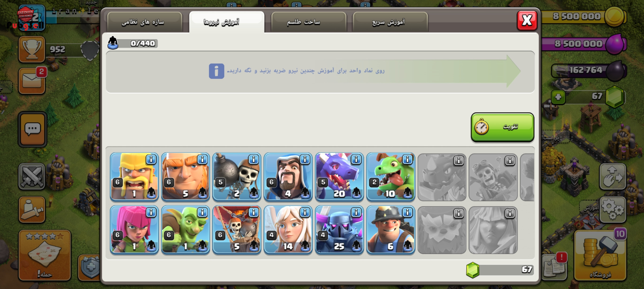Screen dimensions: 644x289
Task: Add a Dragon to the army
Action: click(339, 177)
